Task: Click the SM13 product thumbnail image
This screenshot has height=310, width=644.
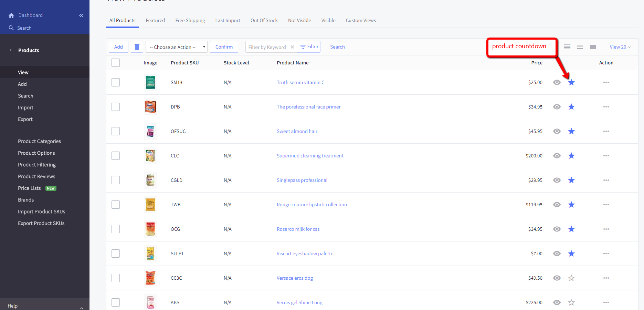Action: [x=150, y=82]
